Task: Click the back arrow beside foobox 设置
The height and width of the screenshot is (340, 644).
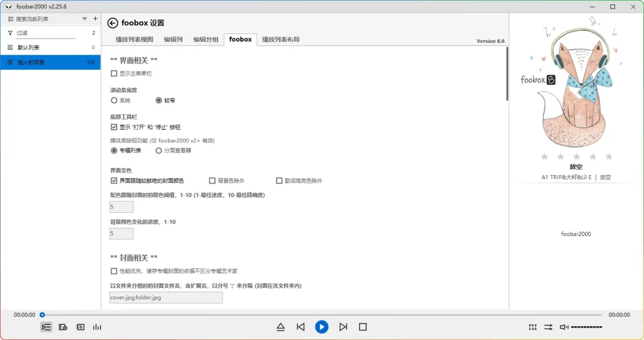Action: point(113,23)
